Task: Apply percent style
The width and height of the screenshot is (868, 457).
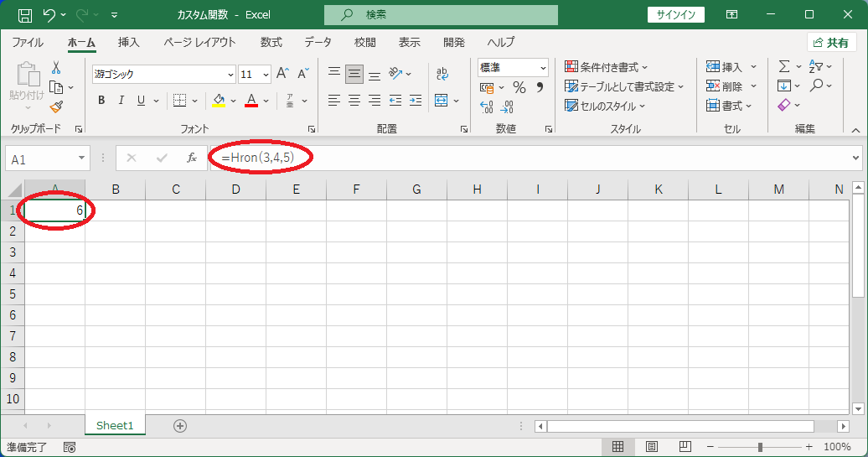Action: pos(519,87)
